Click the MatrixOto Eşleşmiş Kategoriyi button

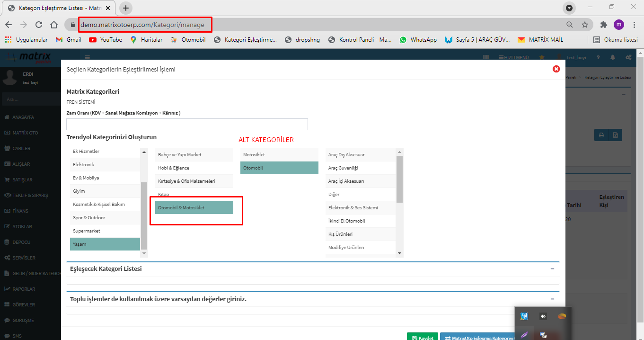[478, 337]
